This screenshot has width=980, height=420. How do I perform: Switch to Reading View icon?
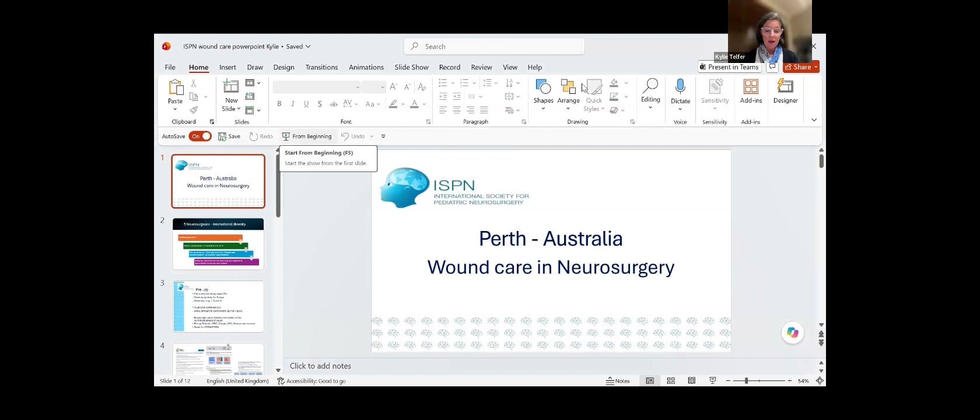(692, 381)
